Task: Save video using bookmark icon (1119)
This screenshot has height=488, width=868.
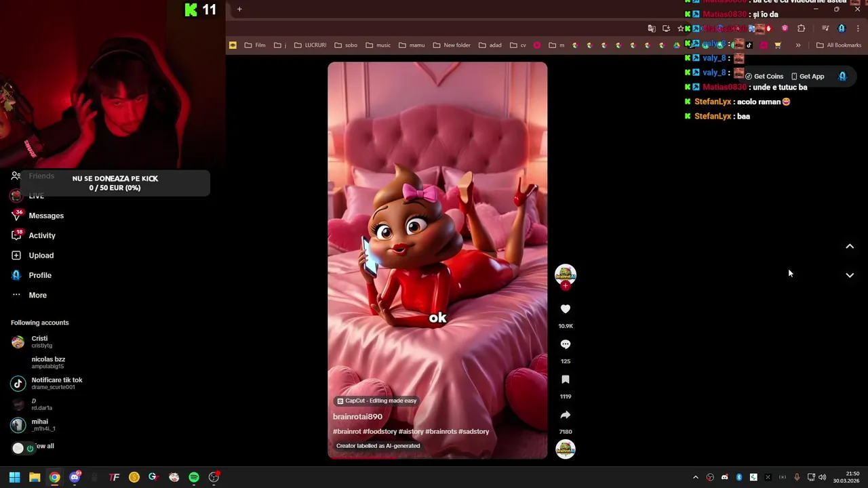Action: (565, 380)
